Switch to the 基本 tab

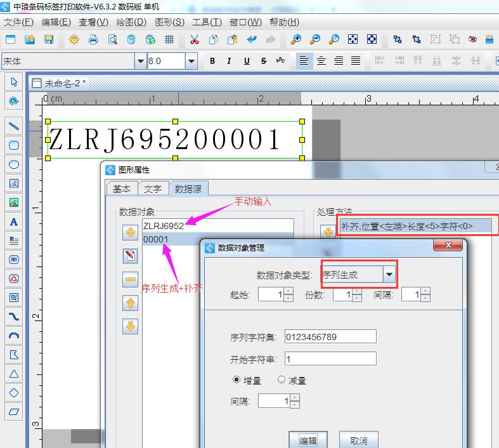[x=122, y=189]
